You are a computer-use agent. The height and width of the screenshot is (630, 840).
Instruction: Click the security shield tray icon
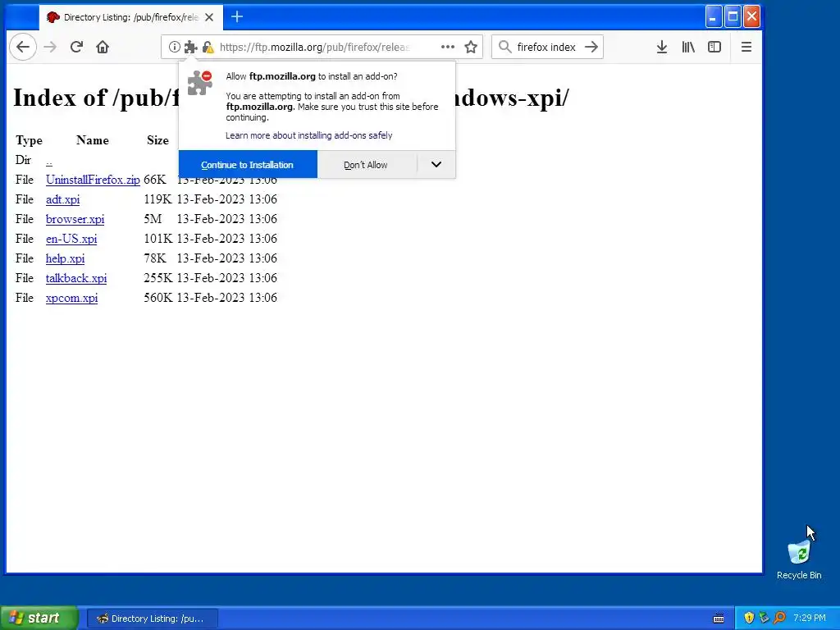click(x=749, y=618)
